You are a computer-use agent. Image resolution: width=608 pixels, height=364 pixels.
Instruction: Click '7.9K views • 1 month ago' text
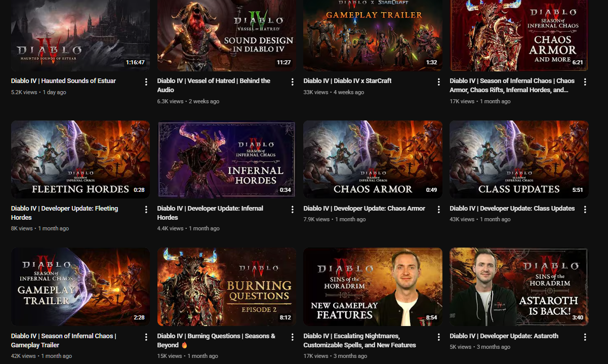click(334, 220)
